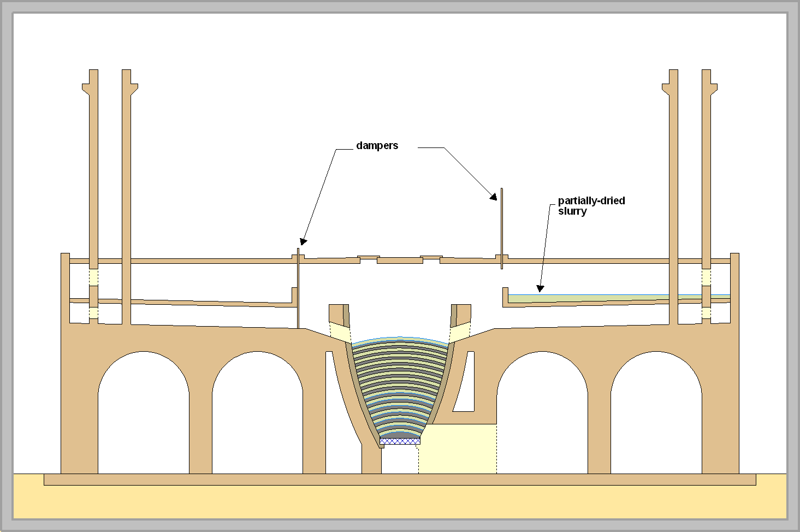
Task: Click the arrowhead pointing at the right damper
Action: (x=494, y=197)
